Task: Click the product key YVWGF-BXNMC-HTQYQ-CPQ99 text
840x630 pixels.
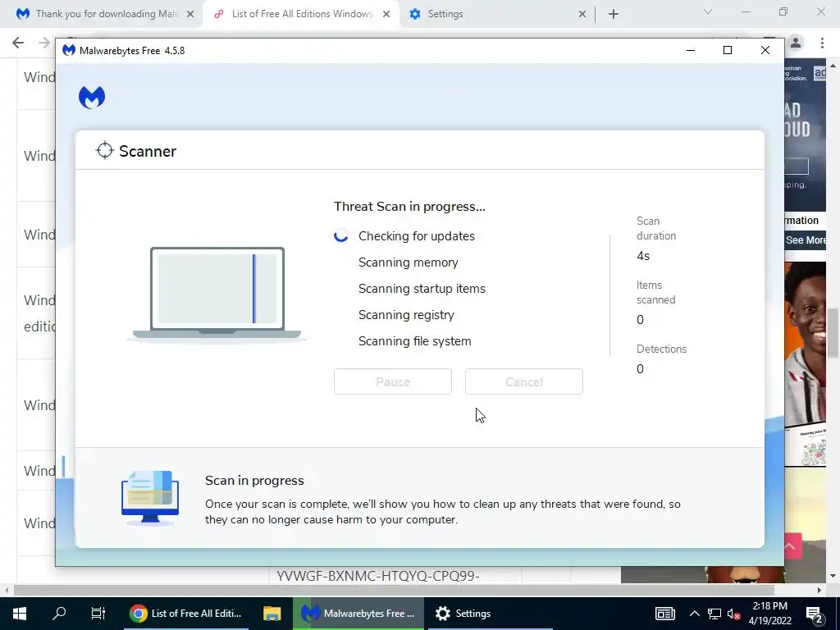Action: click(378, 576)
